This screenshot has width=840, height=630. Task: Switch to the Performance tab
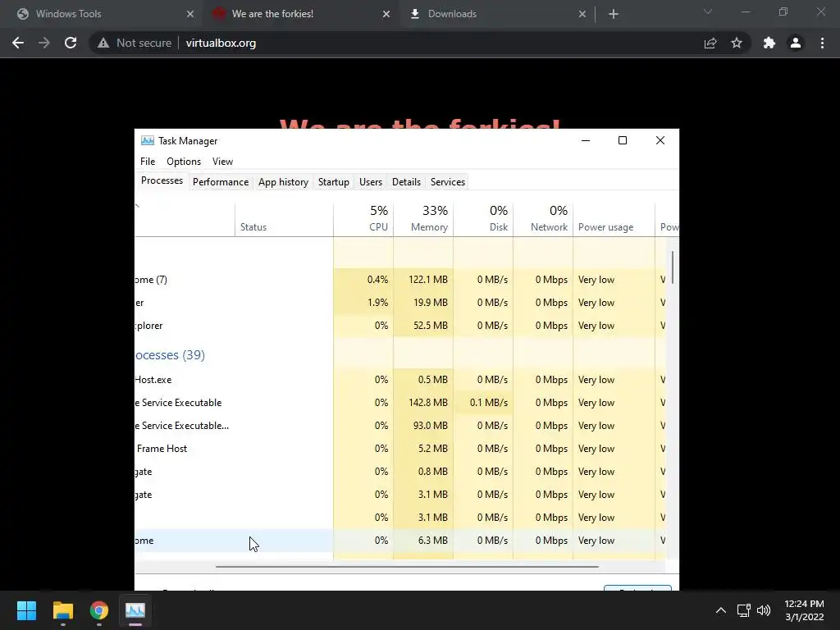[x=221, y=181]
